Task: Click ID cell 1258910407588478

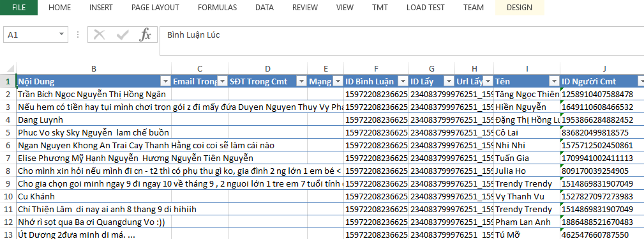Action: [x=602, y=94]
